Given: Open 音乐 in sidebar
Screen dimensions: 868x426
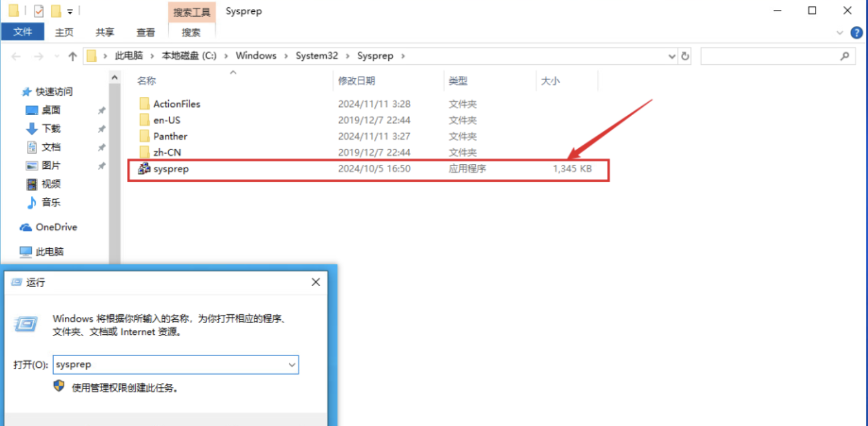Looking at the screenshot, I should point(51,202).
